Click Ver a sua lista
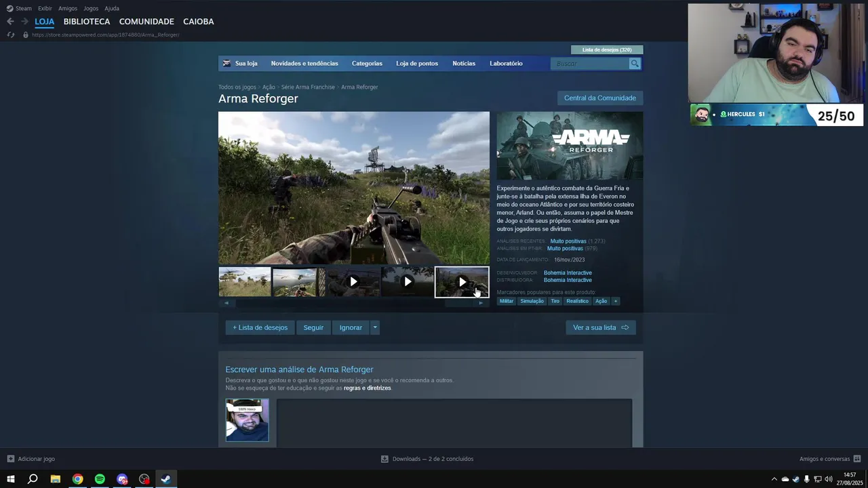The width and height of the screenshot is (868, 488). click(x=601, y=327)
